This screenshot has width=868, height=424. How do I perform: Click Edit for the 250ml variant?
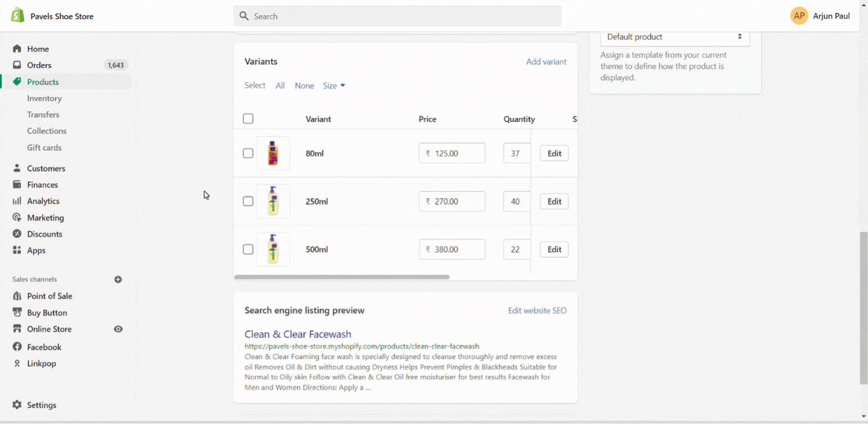tap(554, 201)
